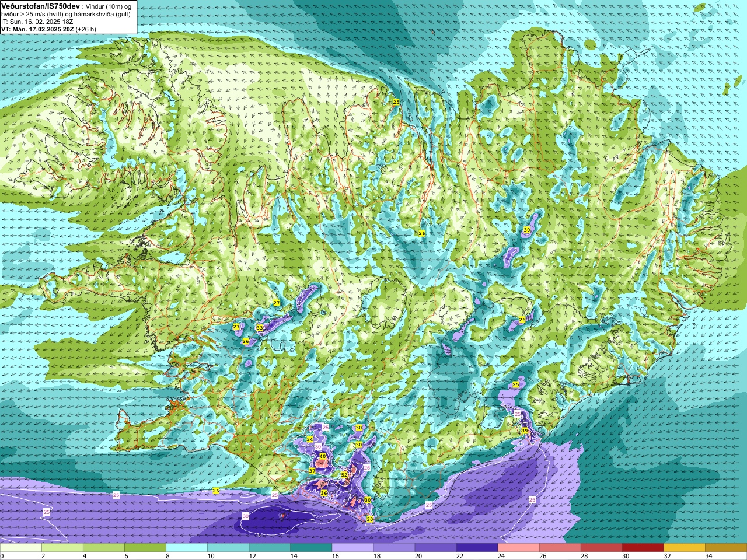Image resolution: width=747 pixels, height=560 pixels.
Task: Click the legend scale number 16
Action: click(335, 556)
